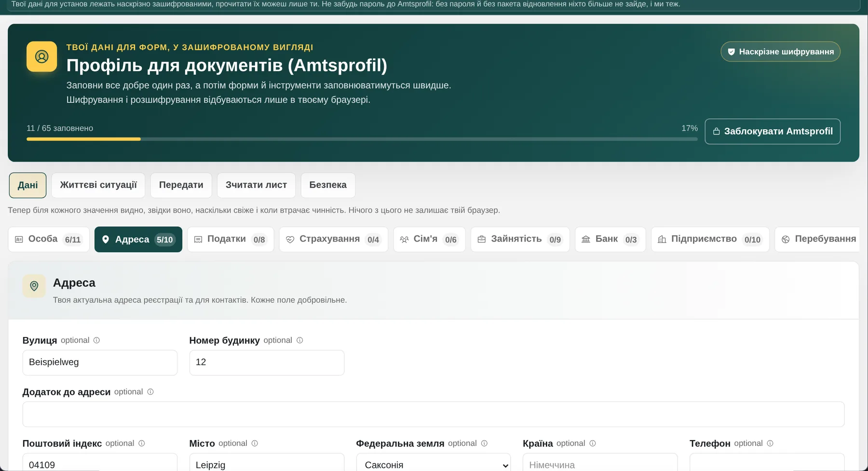The width and height of the screenshot is (868, 471).
Task: Switch to the Дані tab
Action: [27, 185]
